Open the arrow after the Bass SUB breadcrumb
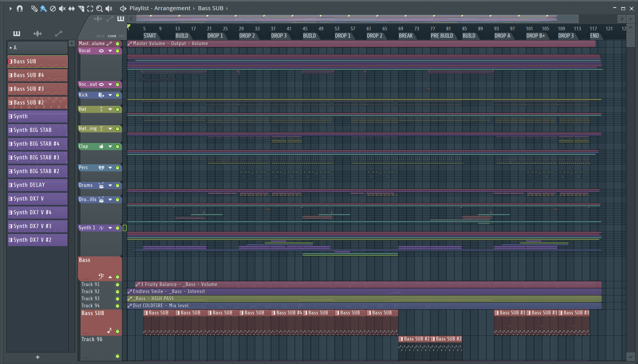The image size is (638, 364). [227, 8]
